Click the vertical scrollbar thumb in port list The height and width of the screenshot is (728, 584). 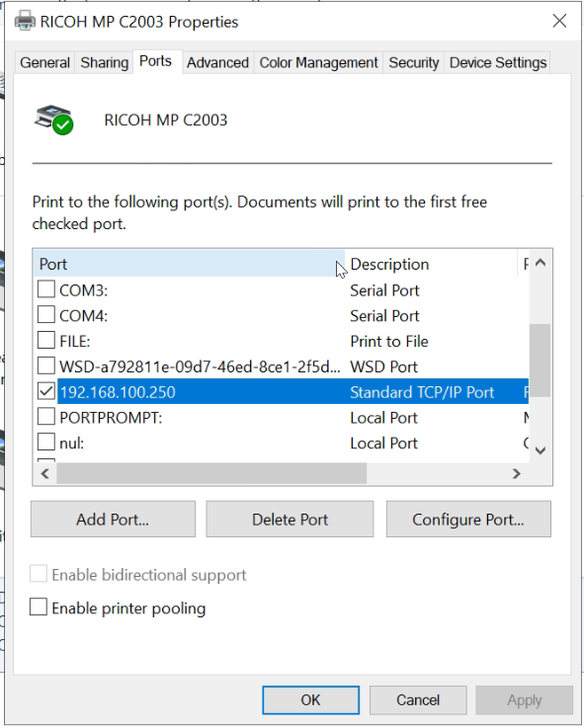(x=540, y=361)
